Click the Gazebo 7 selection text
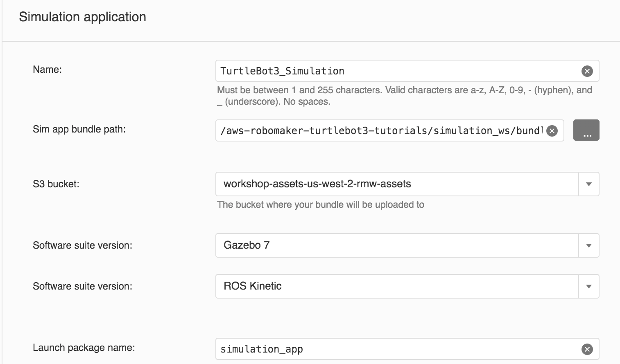The width and height of the screenshot is (620, 364). tap(247, 245)
